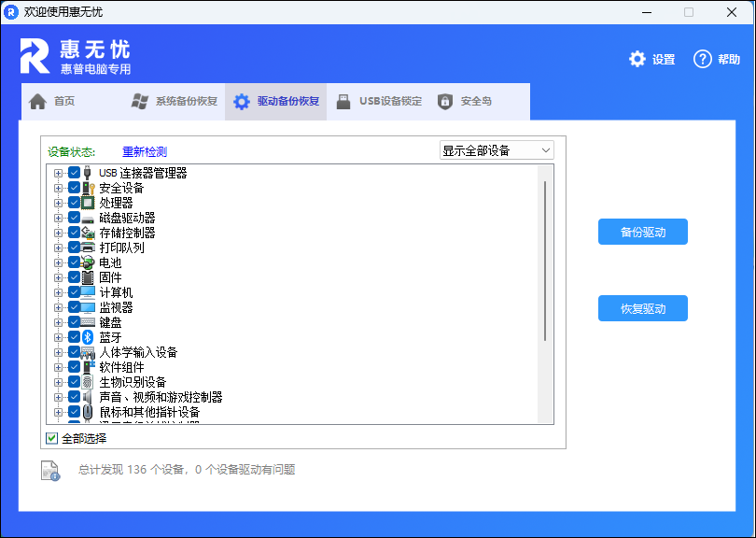Uncheck the 键盘 device checkbox
This screenshot has width=756, height=538.
pyautogui.click(x=74, y=321)
